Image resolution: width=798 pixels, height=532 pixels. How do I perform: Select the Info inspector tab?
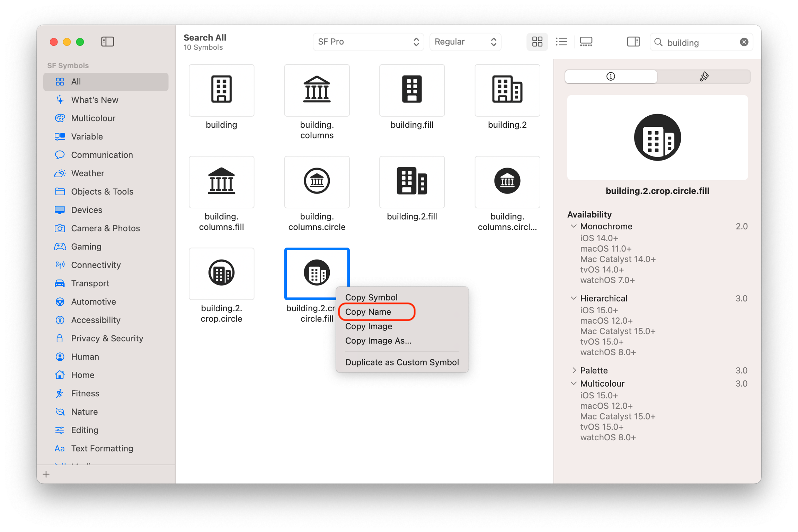tap(611, 76)
